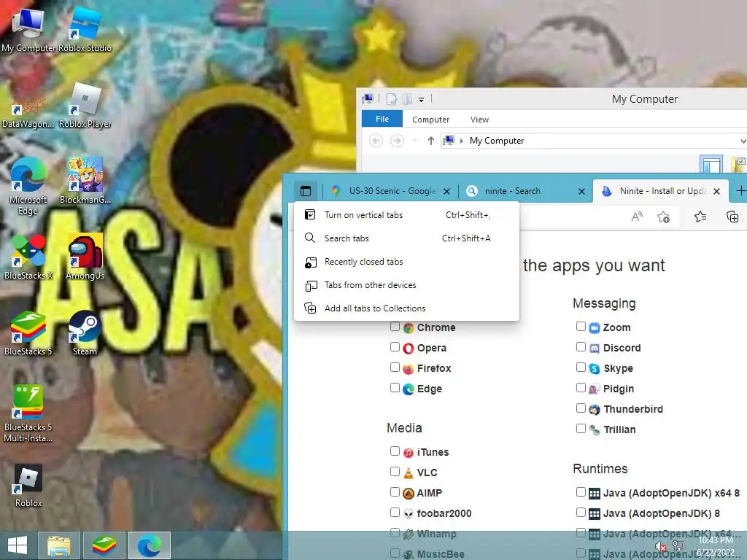747x560 pixels.
Task: Open the Collections icon in Edge toolbar
Action: [732, 217]
